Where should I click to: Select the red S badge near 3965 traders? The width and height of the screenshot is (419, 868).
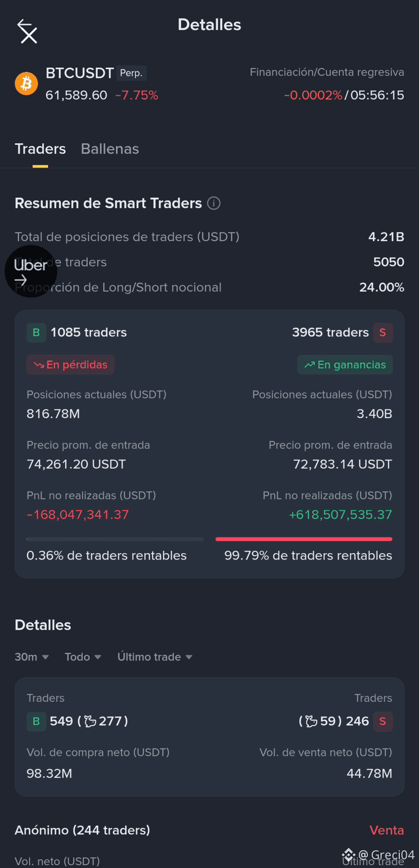pyautogui.click(x=383, y=333)
